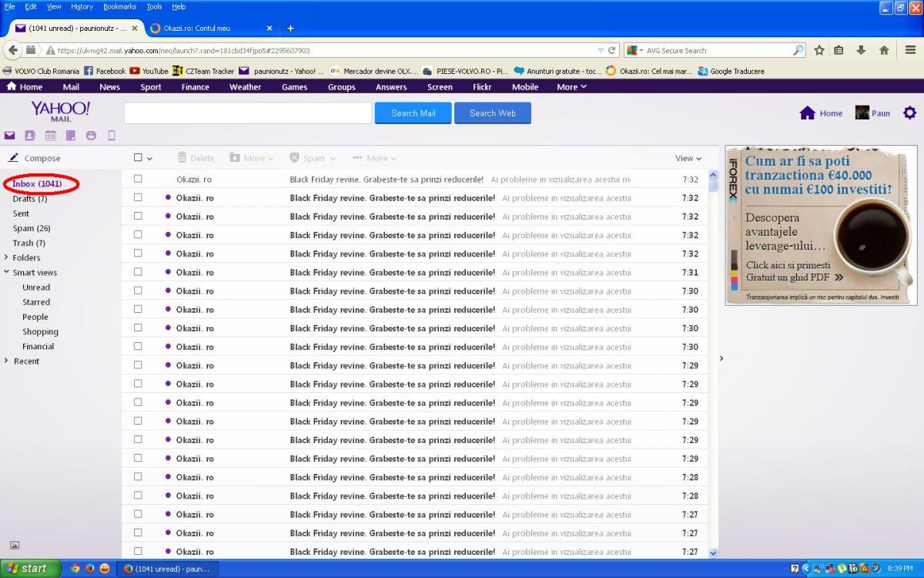
Task: Tick the select-all messages checkbox
Action: click(138, 157)
